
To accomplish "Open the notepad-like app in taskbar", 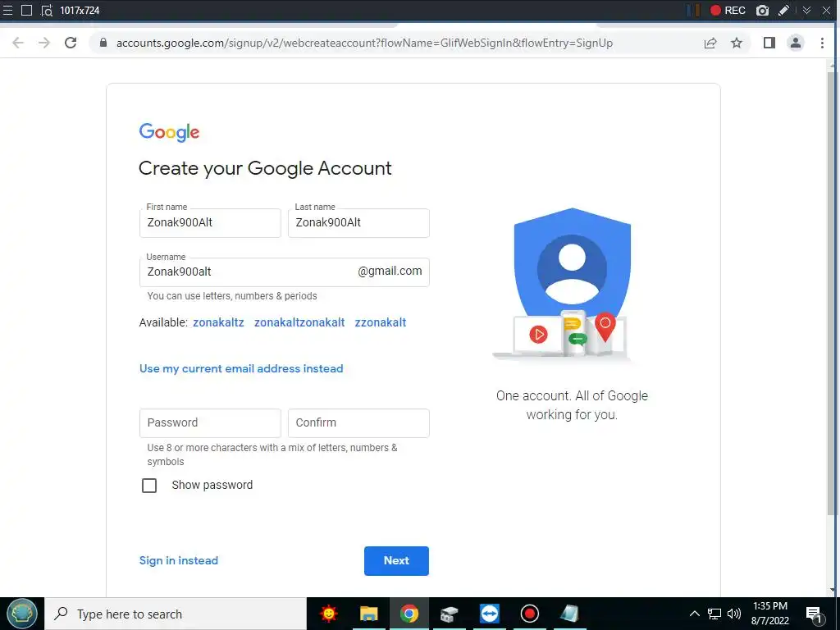I will point(569,614).
